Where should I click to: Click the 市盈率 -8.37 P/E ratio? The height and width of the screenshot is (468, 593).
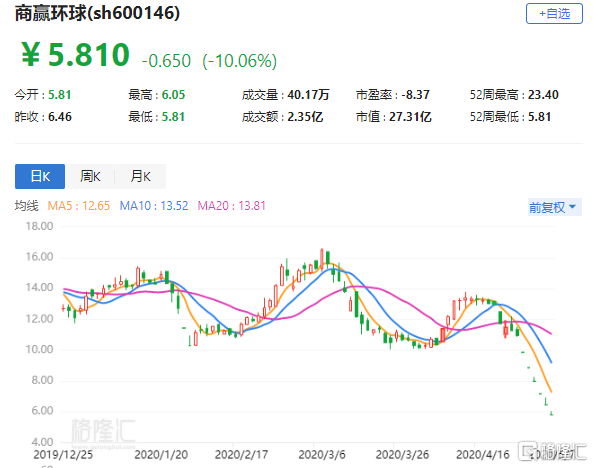click(x=393, y=95)
